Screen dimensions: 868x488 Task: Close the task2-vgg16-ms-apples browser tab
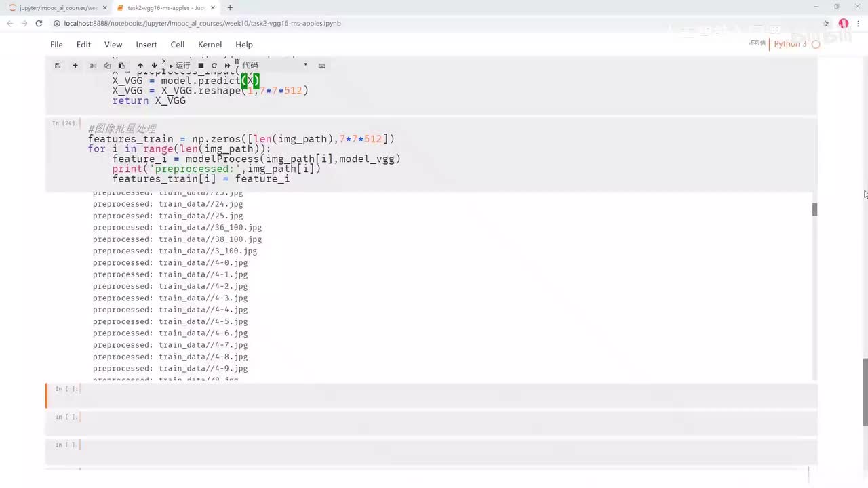(214, 8)
